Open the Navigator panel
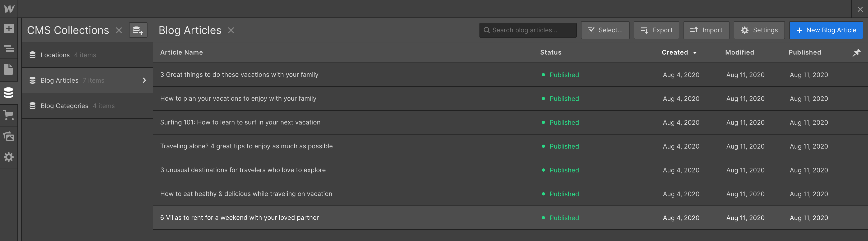 point(8,49)
